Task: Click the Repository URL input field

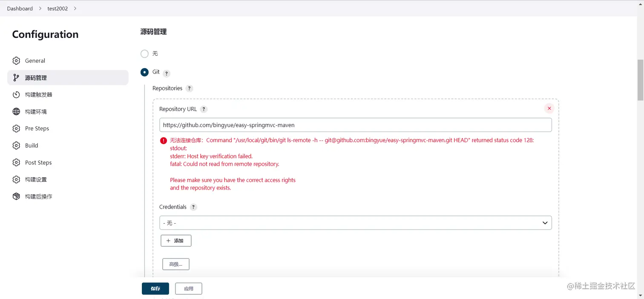Action: click(355, 125)
